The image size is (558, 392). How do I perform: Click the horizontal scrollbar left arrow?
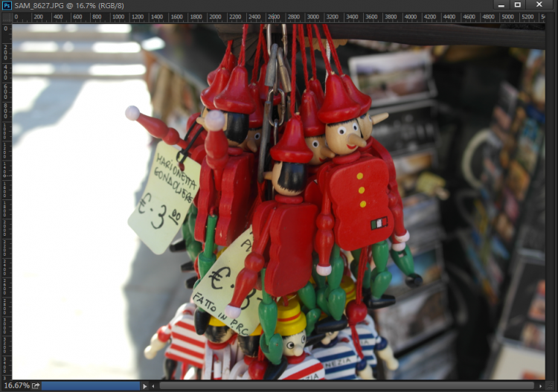click(155, 386)
